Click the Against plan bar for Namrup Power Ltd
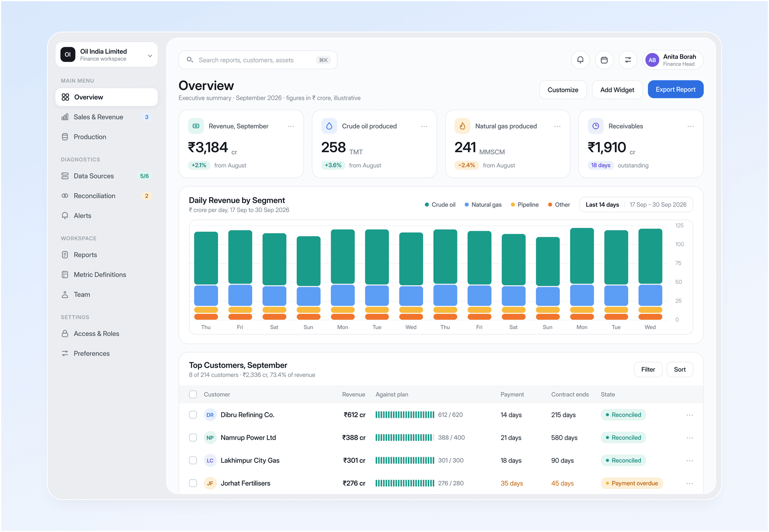Viewport: 769px width, 532px height. point(404,437)
